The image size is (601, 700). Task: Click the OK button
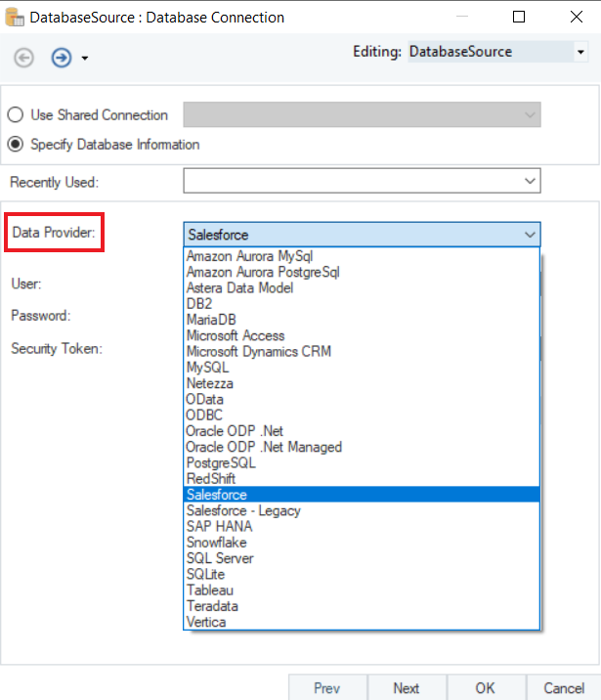tap(486, 688)
